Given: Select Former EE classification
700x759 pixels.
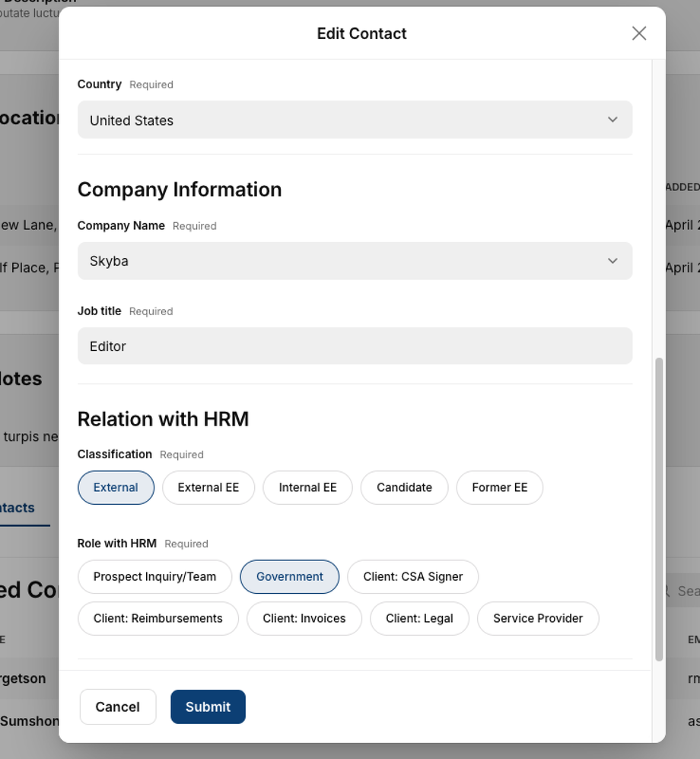Looking at the screenshot, I should [x=499, y=488].
